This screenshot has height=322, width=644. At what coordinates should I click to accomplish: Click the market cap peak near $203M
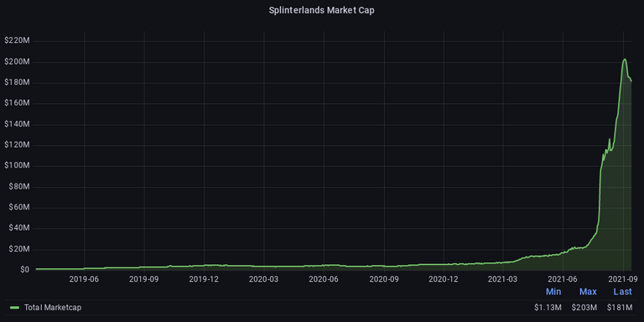625,60
